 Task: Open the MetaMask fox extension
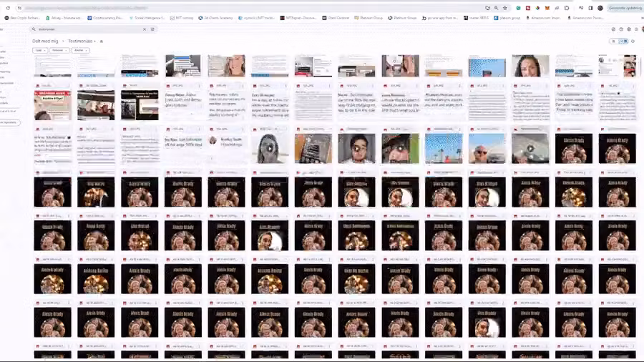(x=547, y=8)
